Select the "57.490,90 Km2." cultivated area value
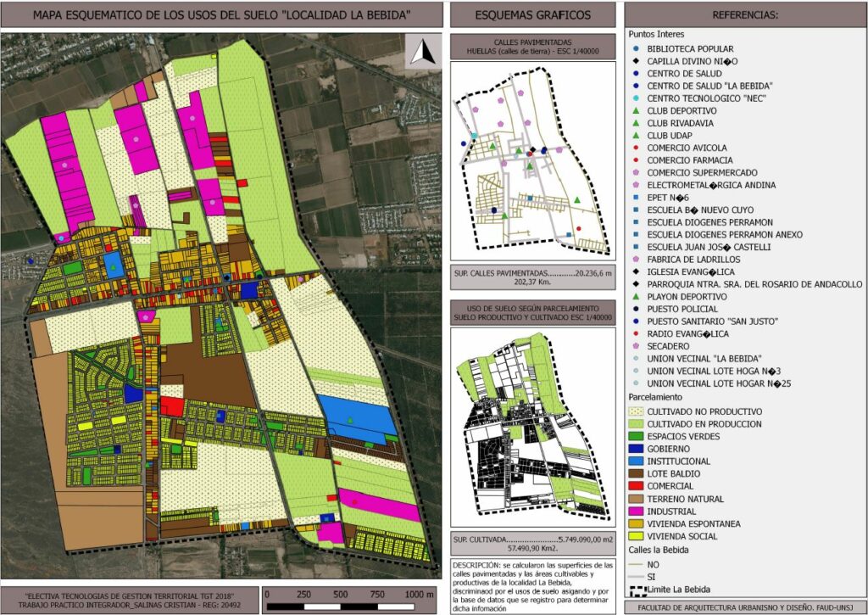This screenshot has height=615, width=868. 532,548
